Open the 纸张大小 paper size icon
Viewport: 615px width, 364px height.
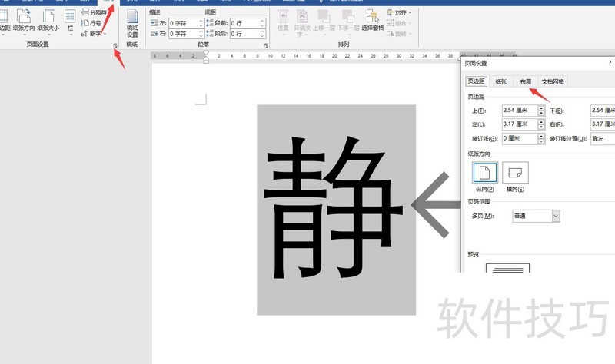click(x=48, y=18)
